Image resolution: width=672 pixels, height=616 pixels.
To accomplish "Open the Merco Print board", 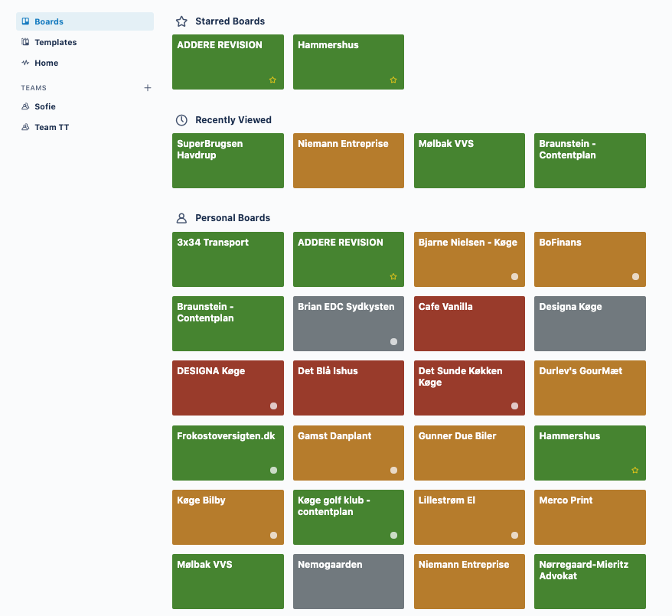I will pyautogui.click(x=589, y=517).
